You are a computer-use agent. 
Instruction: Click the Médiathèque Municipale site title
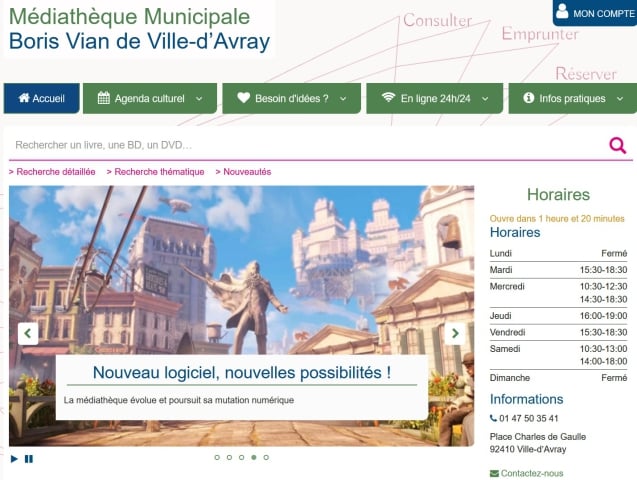click(129, 17)
